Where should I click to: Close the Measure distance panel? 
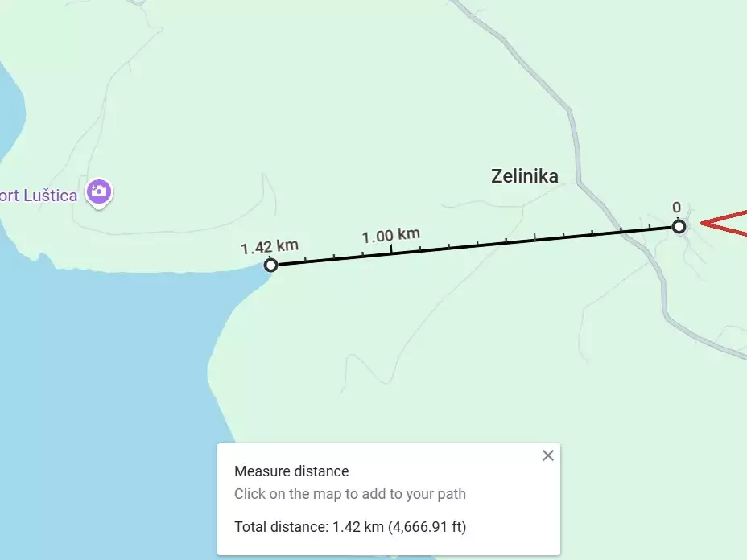pyautogui.click(x=548, y=455)
